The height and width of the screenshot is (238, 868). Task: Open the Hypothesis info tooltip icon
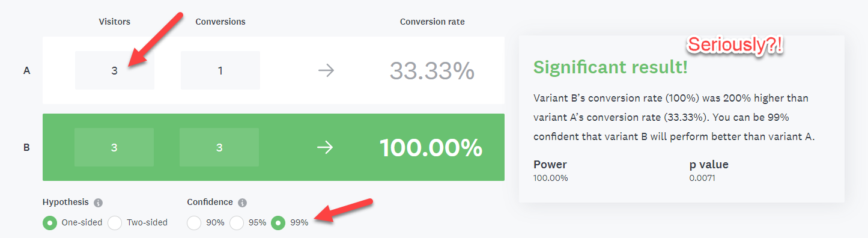98,203
